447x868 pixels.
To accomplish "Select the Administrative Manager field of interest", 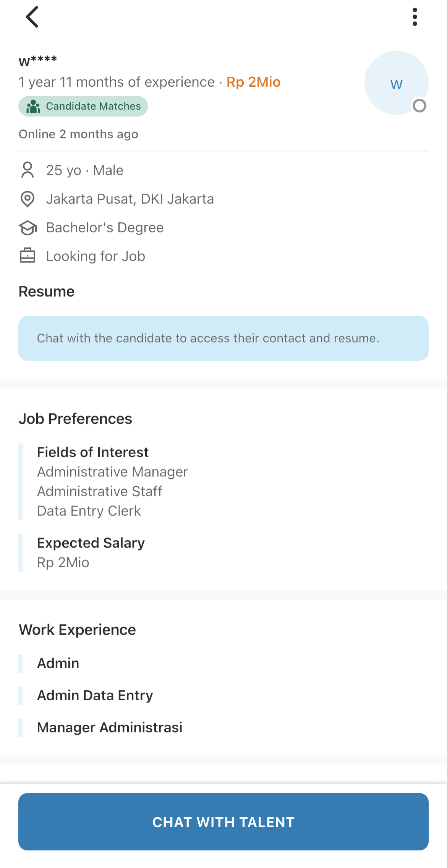I will [112, 472].
